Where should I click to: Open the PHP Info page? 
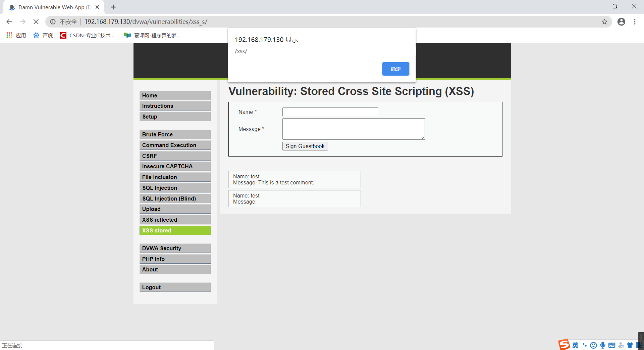(x=175, y=259)
